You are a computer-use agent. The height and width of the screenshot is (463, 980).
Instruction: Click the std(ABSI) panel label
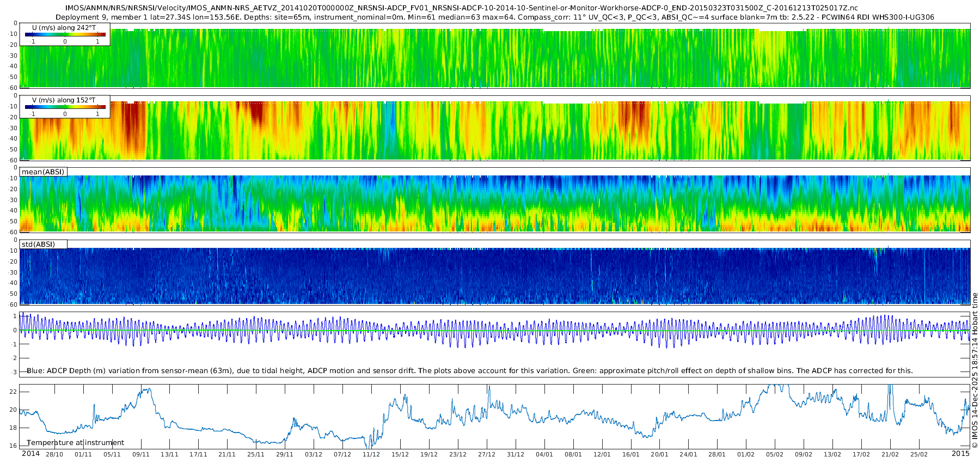(x=39, y=244)
